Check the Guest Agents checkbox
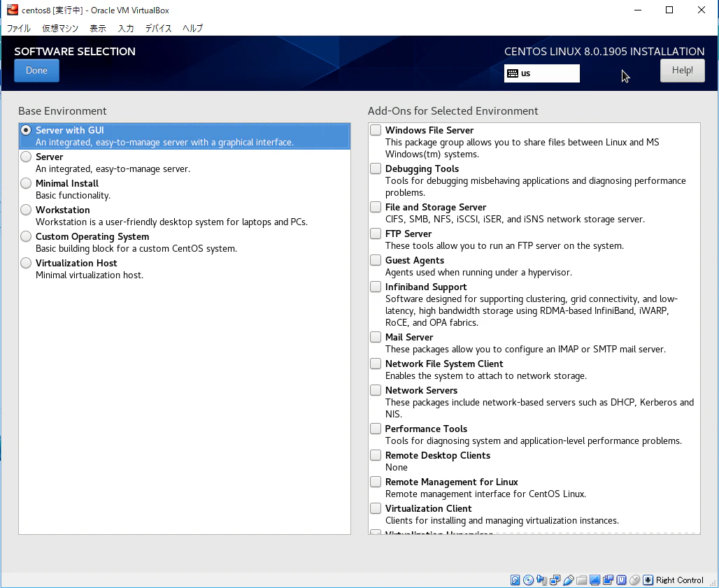The height and width of the screenshot is (588, 719). tap(376, 260)
